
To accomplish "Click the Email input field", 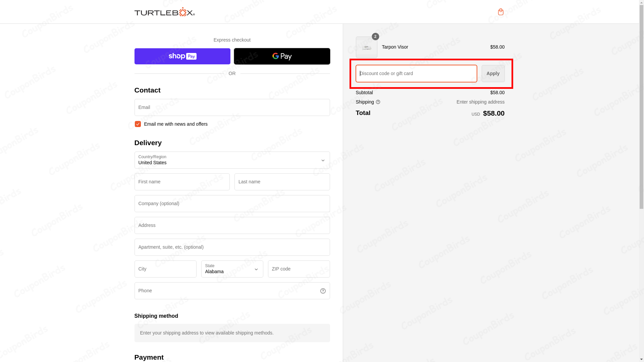I will click(x=232, y=108).
